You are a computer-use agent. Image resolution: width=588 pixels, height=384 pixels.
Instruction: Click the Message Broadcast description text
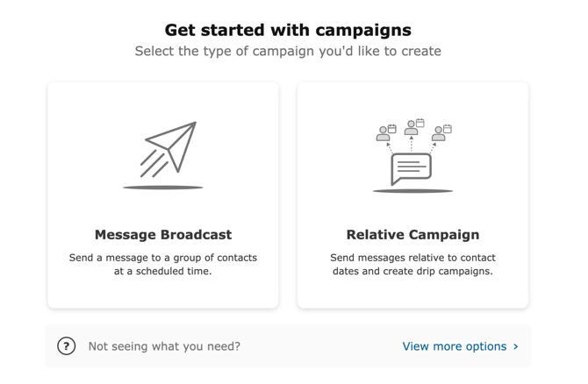pos(163,265)
